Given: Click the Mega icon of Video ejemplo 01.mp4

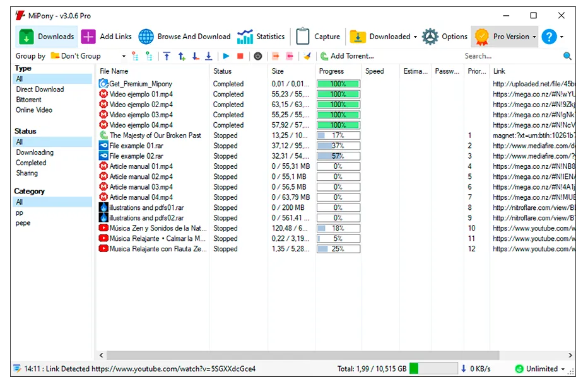Looking at the screenshot, I should click(x=103, y=94).
